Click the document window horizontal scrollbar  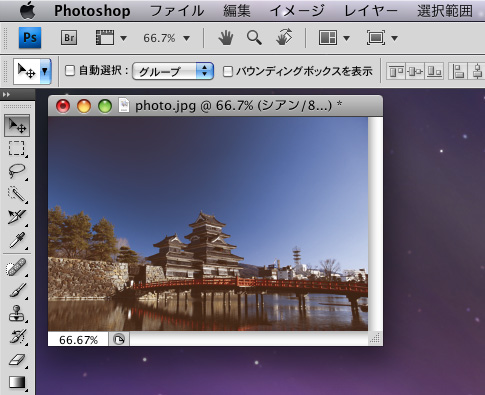249,339
